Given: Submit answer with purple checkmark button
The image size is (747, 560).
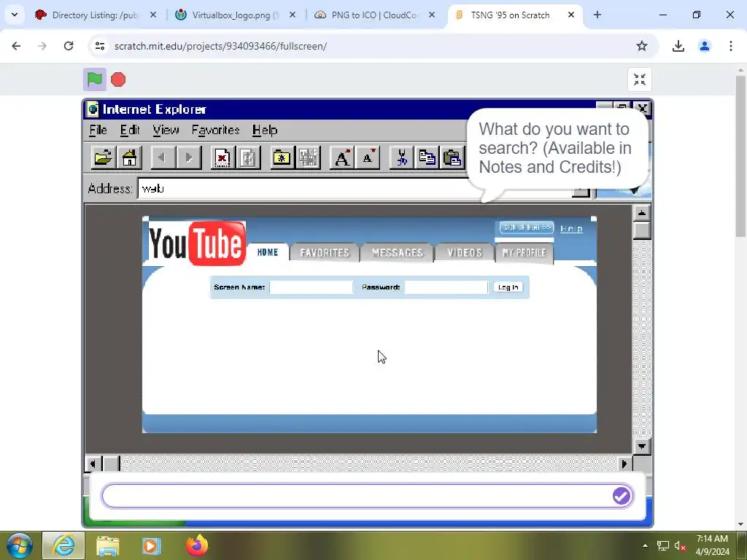Looking at the screenshot, I should (622, 496).
